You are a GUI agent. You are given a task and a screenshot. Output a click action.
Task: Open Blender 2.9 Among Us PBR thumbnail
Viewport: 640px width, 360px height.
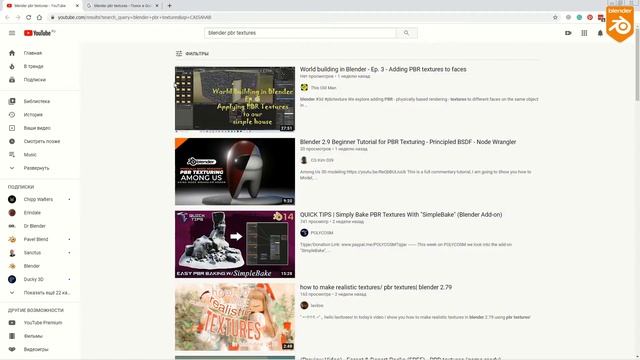click(x=235, y=171)
